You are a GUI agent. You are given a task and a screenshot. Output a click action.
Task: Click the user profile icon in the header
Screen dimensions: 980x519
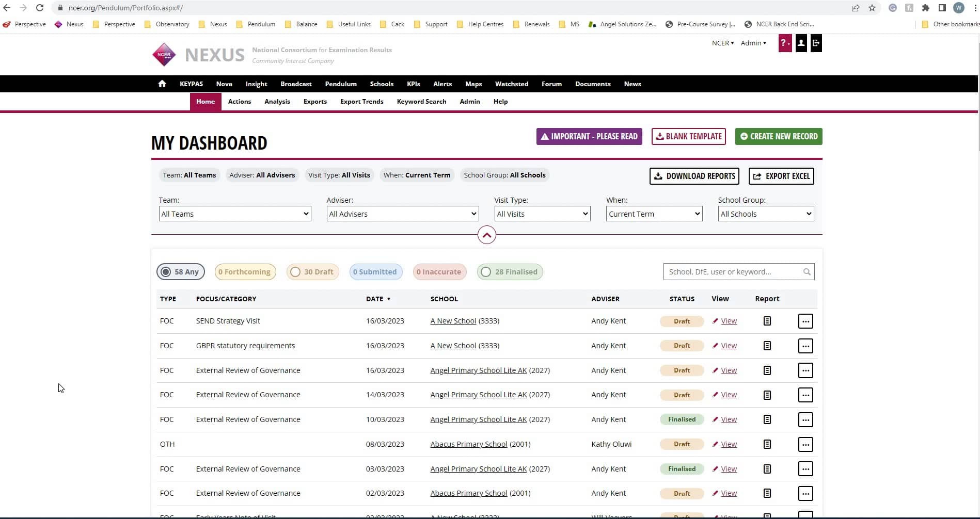point(801,43)
